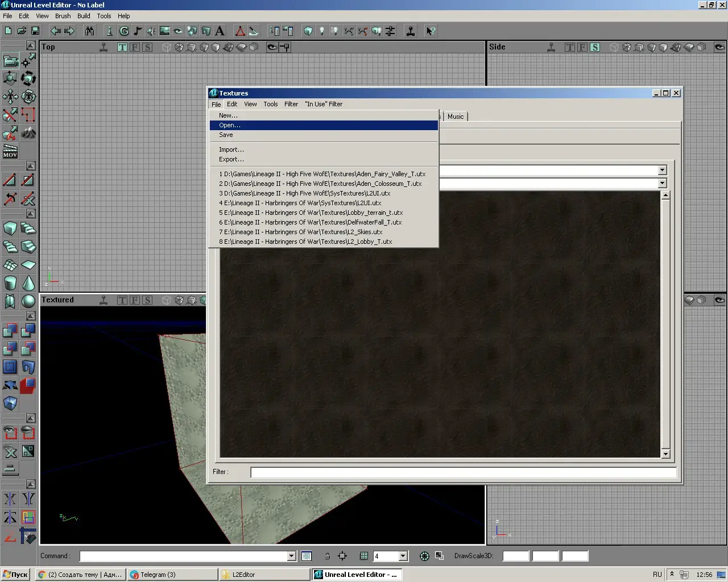Click the Build All toolbar icon
Image resolution: width=728 pixels, height=582 pixels.
coord(377,31)
